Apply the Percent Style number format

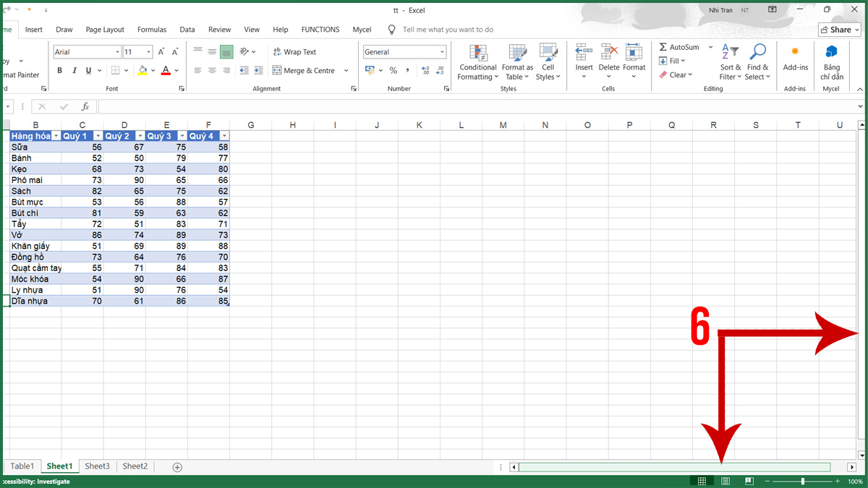coord(393,70)
